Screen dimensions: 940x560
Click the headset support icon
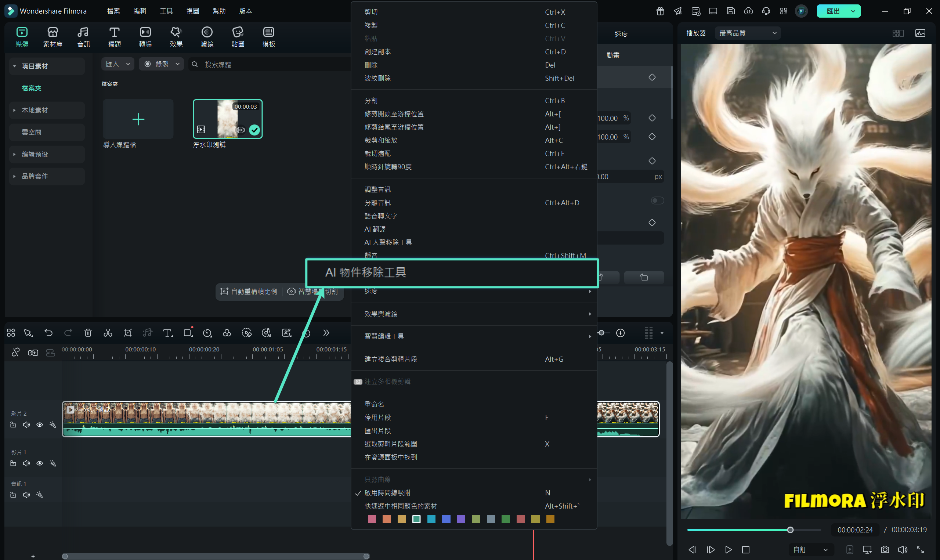click(x=766, y=11)
